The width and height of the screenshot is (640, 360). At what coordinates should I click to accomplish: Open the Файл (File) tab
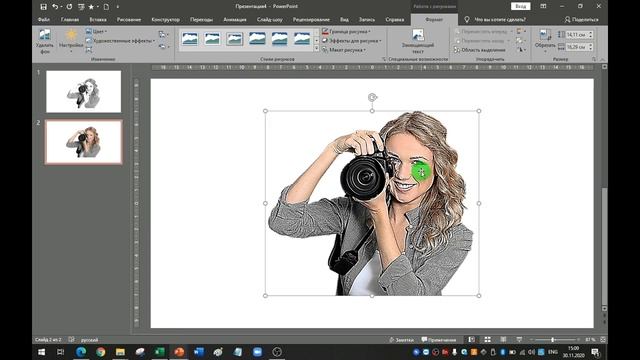tap(44, 19)
